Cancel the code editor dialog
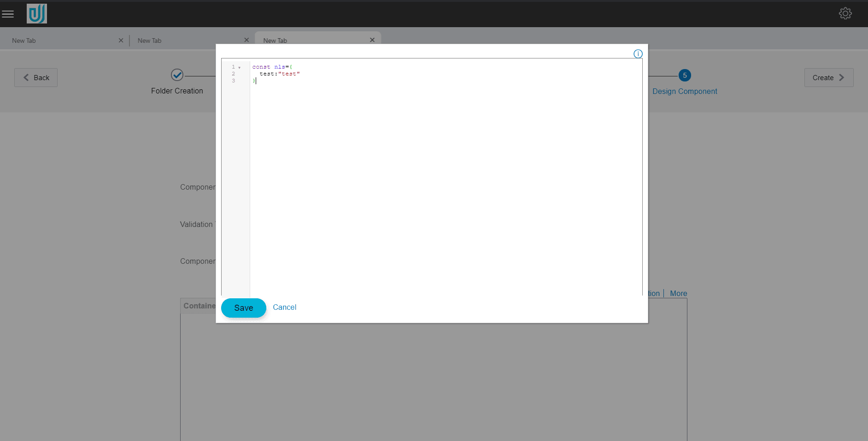 [x=284, y=307]
